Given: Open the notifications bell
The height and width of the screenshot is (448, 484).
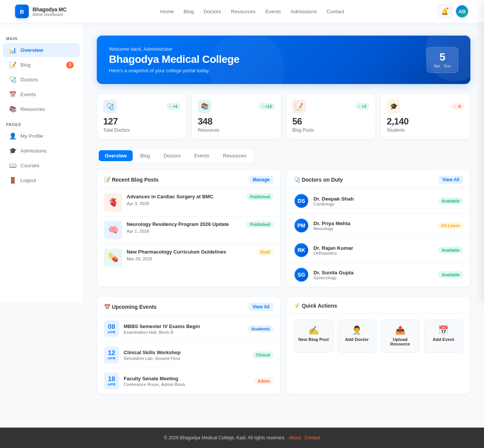Looking at the screenshot, I should [x=445, y=11].
